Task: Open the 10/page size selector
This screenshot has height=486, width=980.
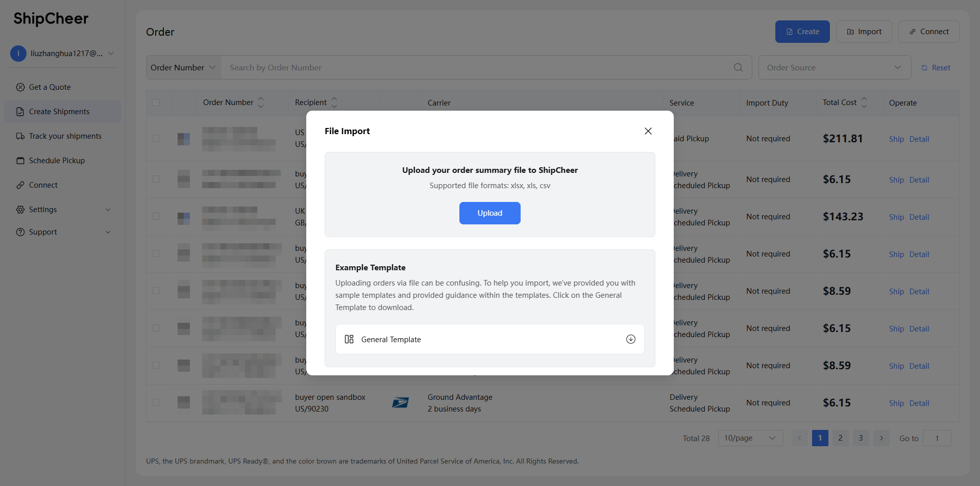Action: [750, 438]
